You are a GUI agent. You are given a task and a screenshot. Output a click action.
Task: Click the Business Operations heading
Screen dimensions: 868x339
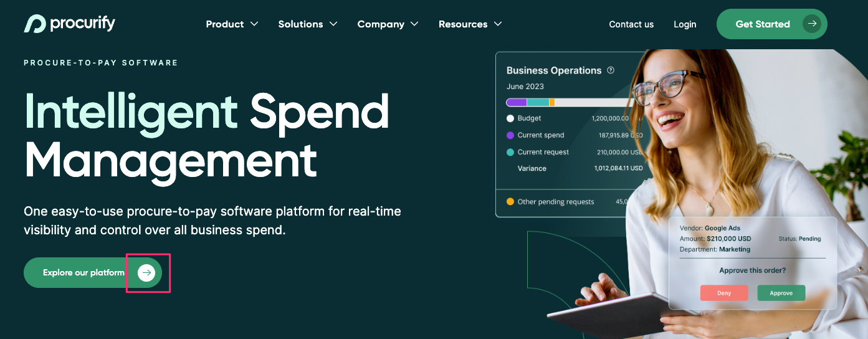point(554,70)
